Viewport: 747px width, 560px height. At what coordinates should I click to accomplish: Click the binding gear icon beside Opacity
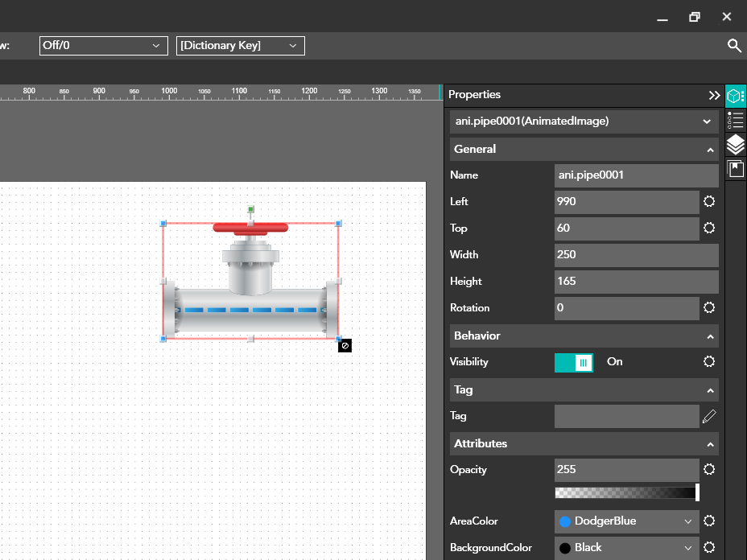[709, 470]
